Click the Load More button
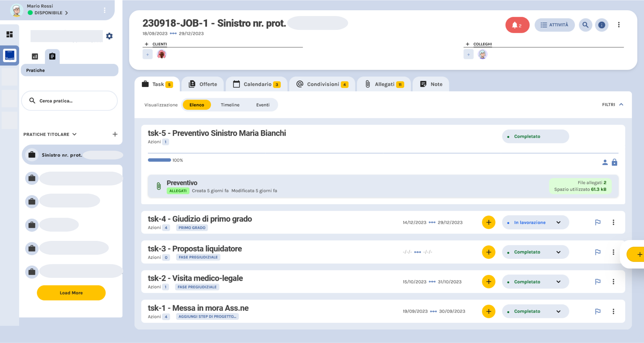Viewport: 644px width, 343px height. 71,293
